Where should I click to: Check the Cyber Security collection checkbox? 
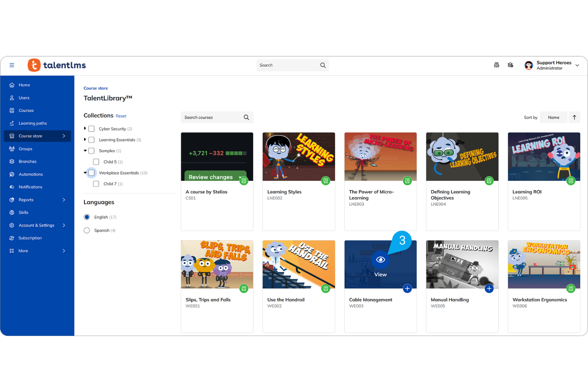(x=91, y=129)
